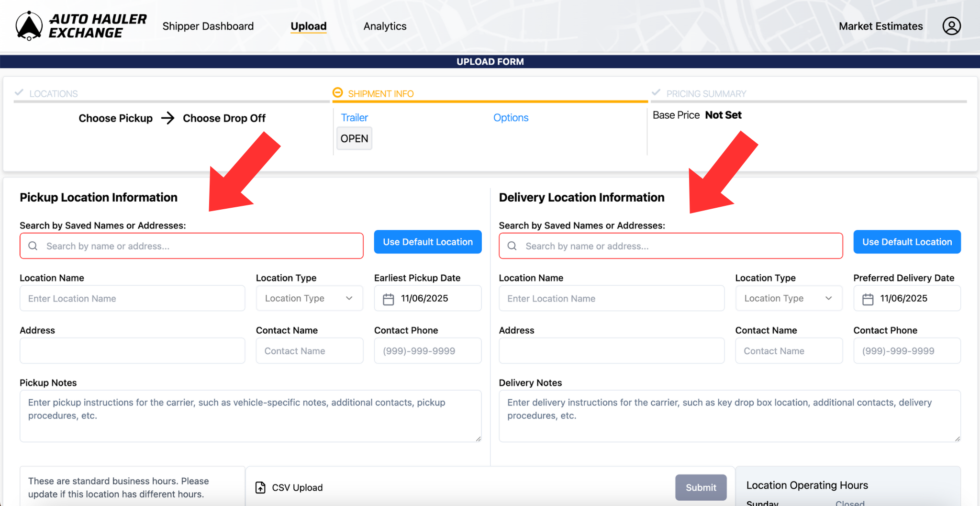Click the Options link
The height and width of the screenshot is (506, 980).
coord(511,117)
